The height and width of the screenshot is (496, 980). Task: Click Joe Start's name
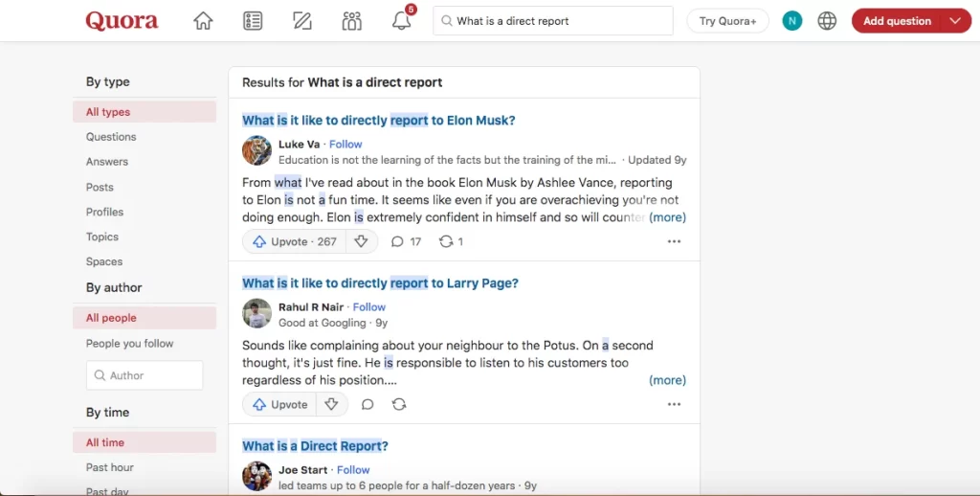click(303, 470)
